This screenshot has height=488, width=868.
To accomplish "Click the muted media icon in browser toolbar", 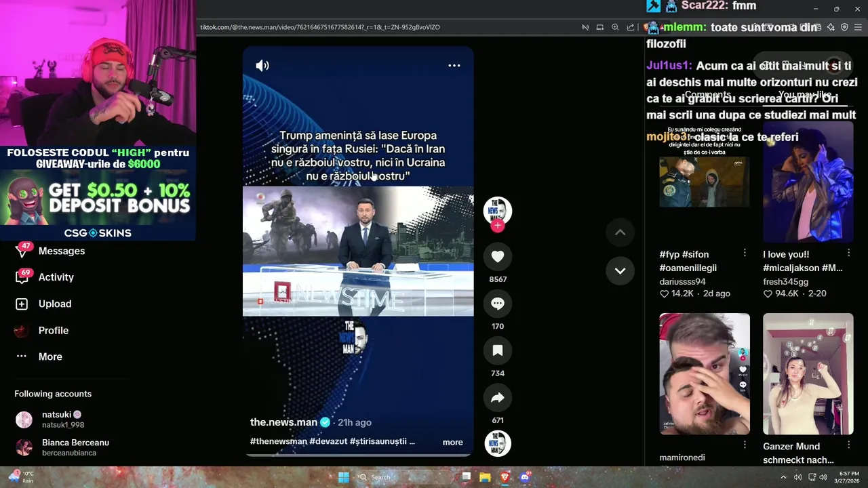I will tap(585, 27).
